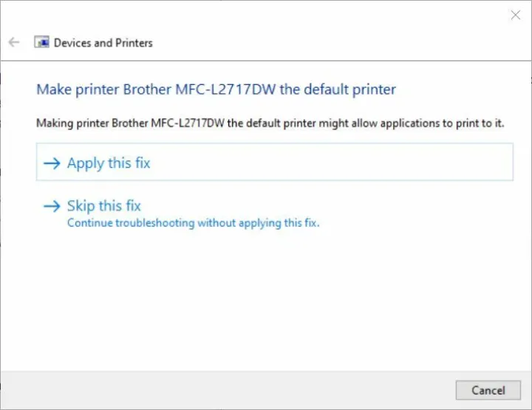
Task: Click empty title bar area right of title
Action: (332, 43)
